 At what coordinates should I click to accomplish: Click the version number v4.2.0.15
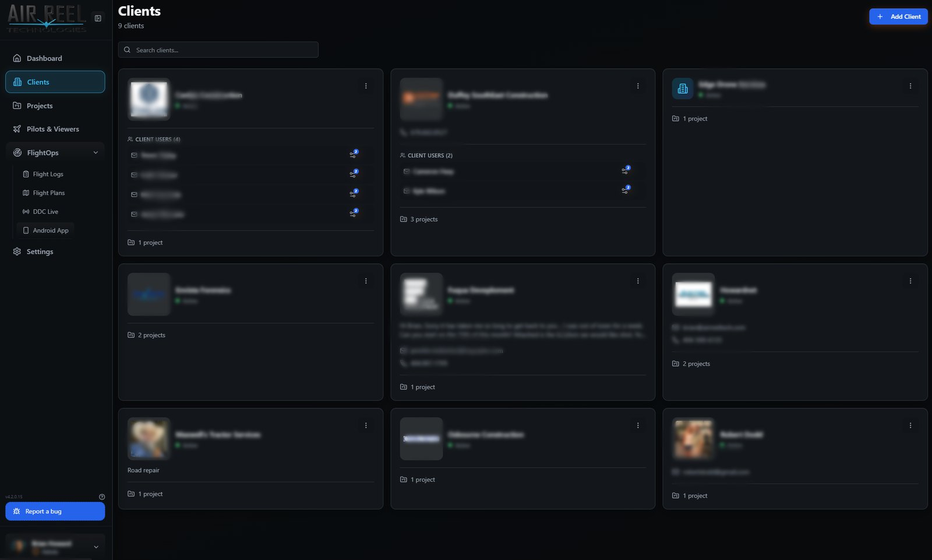point(14,497)
